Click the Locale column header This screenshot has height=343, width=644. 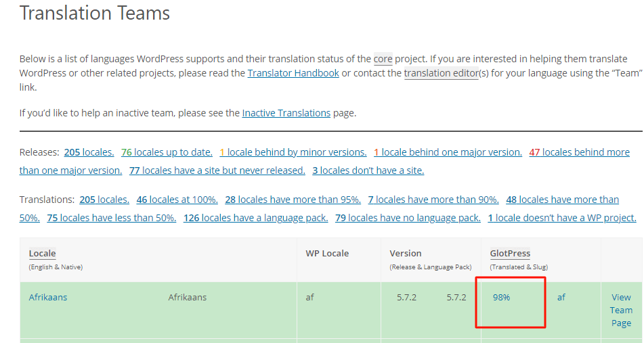42,254
